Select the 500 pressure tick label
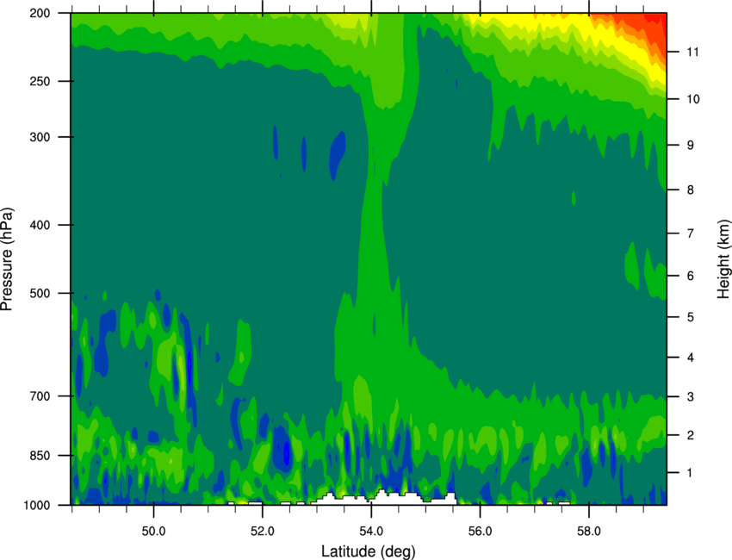 (40, 293)
